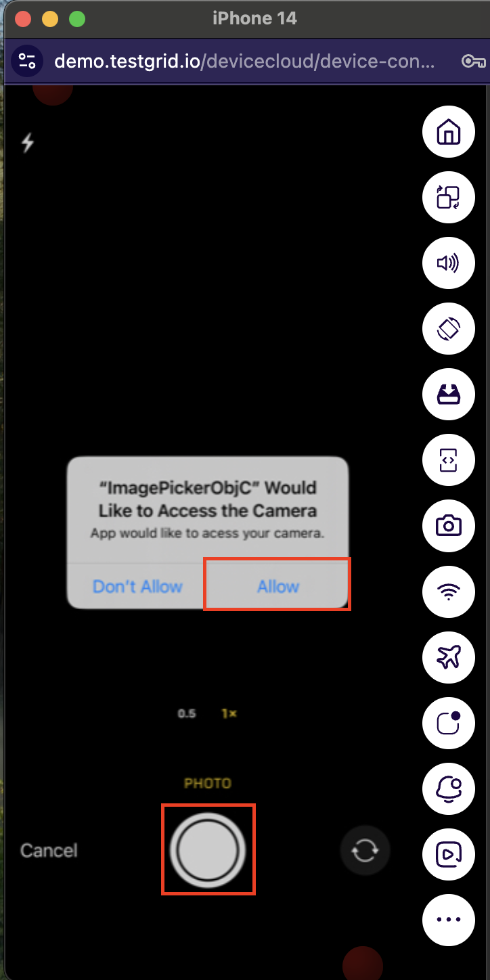Choose Don't Allow in the permission dialog
The image size is (490, 980).
coord(137,586)
